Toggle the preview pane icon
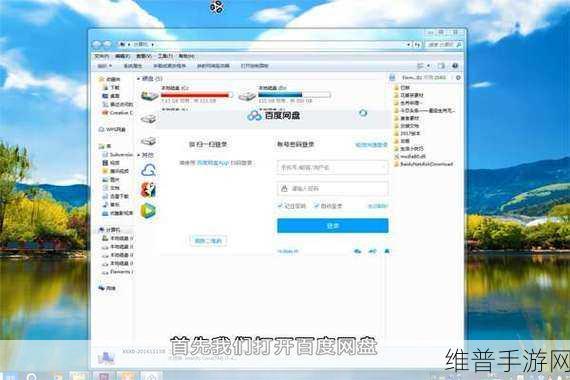 [x=441, y=66]
